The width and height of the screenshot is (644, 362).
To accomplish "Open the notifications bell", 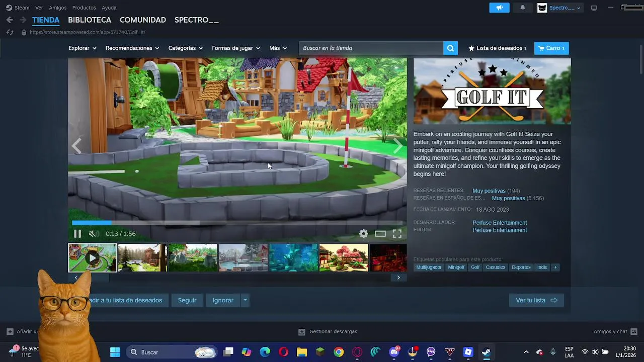I will (x=522, y=8).
